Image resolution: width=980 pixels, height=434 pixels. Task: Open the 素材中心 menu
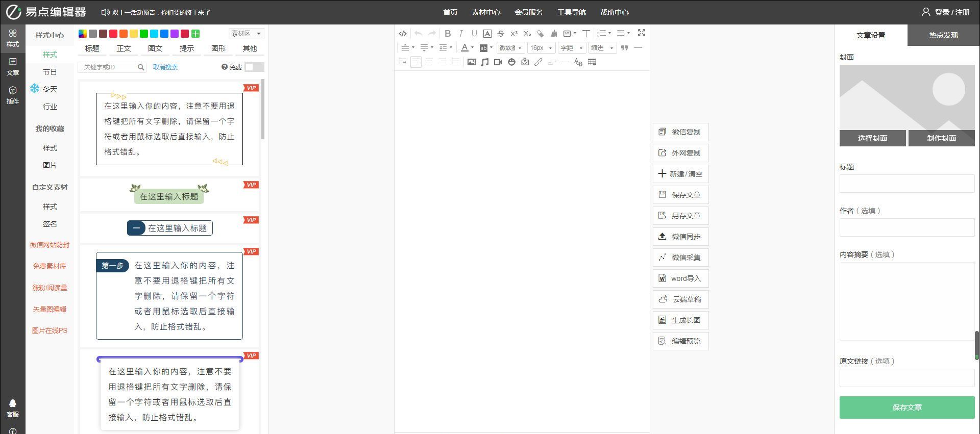(x=486, y=12)
